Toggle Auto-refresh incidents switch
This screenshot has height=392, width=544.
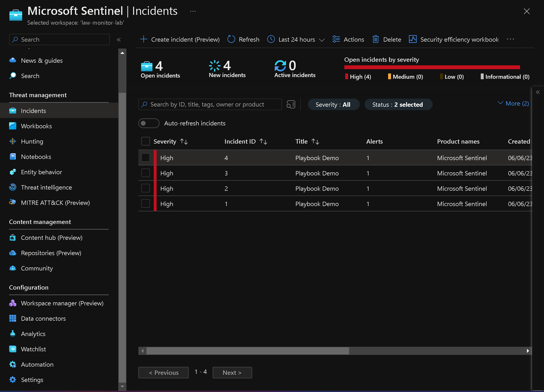[x=149, y=123]
